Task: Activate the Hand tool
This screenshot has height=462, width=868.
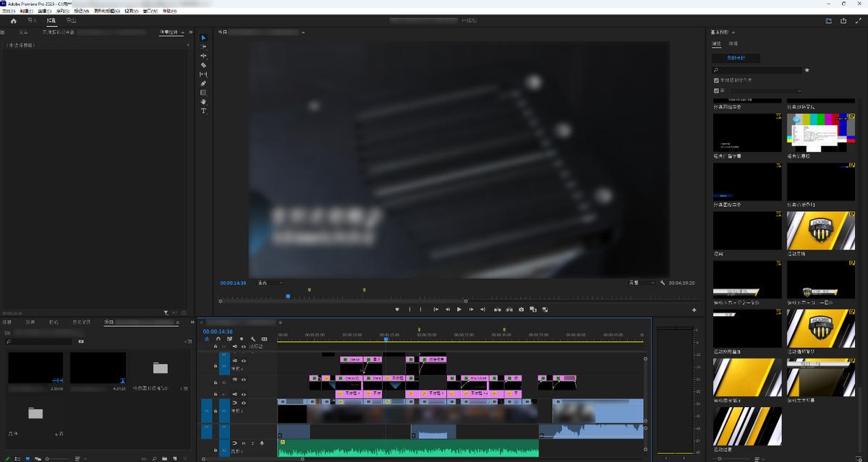Action: click(x=203, y=102)
